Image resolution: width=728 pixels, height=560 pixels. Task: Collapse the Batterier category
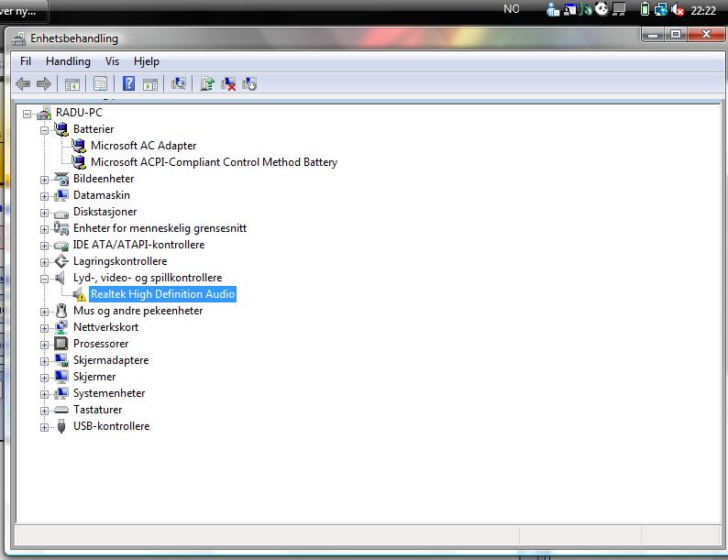(44, 130)
